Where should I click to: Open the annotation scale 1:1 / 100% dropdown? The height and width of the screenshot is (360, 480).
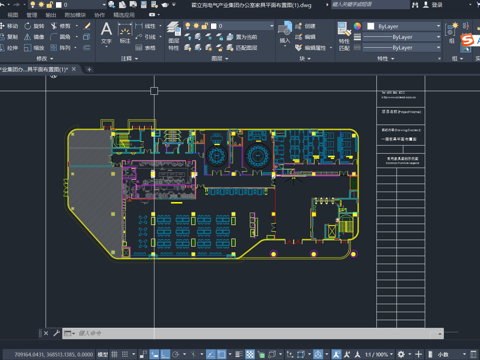(379, 354)
